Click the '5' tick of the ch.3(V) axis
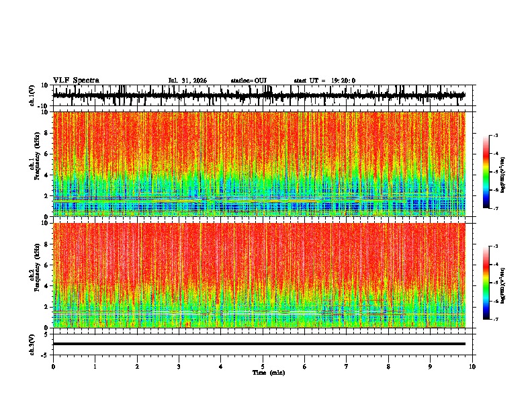Screen dimensions: 532x411 47,334
